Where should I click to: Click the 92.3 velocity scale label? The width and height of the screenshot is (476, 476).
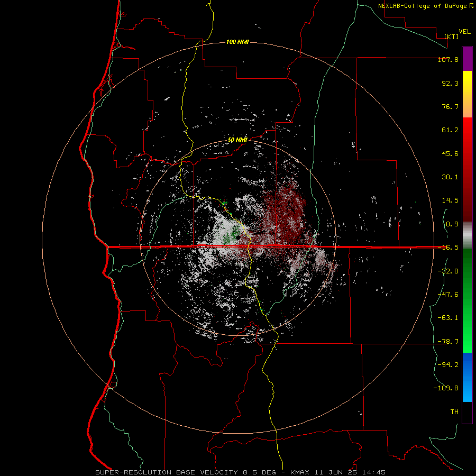[x=450, y=83]
